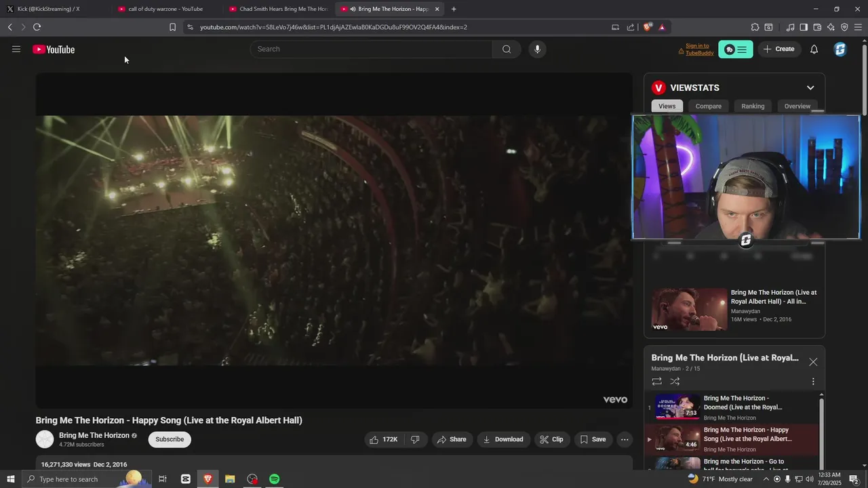
Task: Open Brave playlist music note icon
Action: (x=790, y=27)
